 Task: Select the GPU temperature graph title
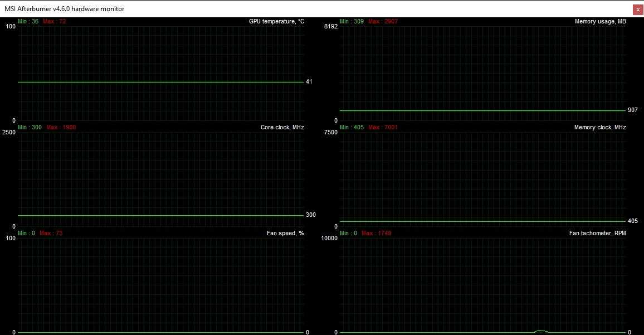[x=276, y=21]
